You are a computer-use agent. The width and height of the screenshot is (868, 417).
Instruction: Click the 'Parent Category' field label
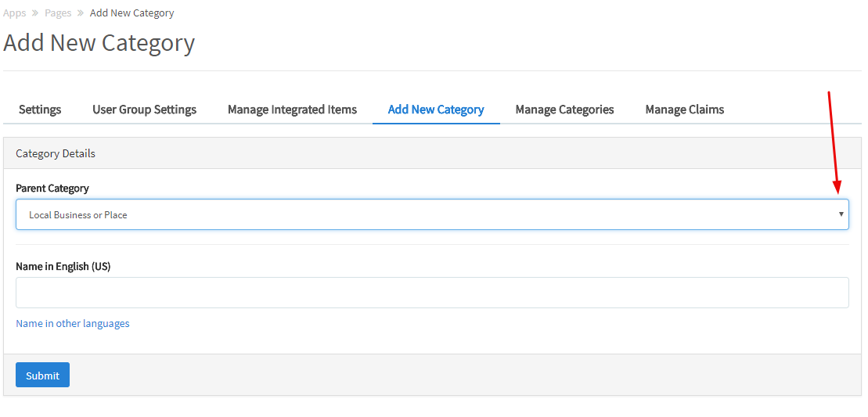click(52, 189)
